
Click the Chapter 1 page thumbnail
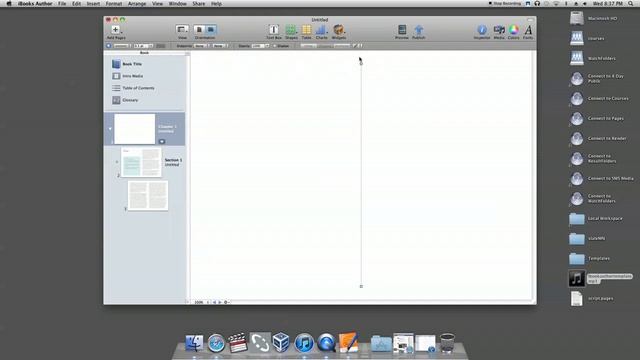pyautogui.click(x=135, y=129)
